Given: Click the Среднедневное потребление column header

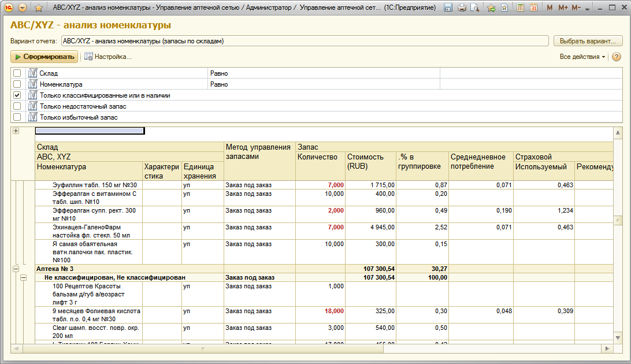Looking at the screenshot, I should pyautogui.click(x=481, y=166).
